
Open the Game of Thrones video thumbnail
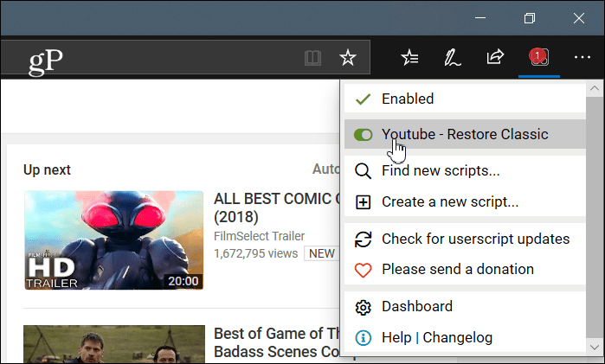(x=114, y=344)
